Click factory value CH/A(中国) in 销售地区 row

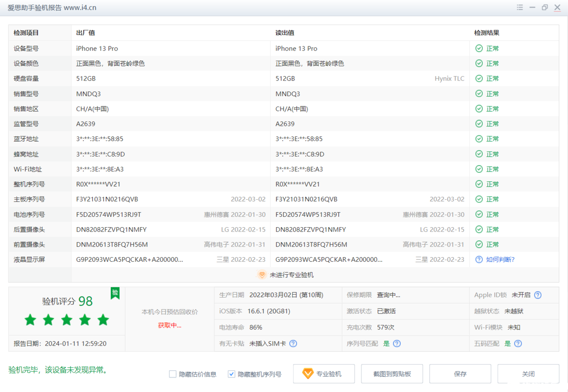coord(92,109)
